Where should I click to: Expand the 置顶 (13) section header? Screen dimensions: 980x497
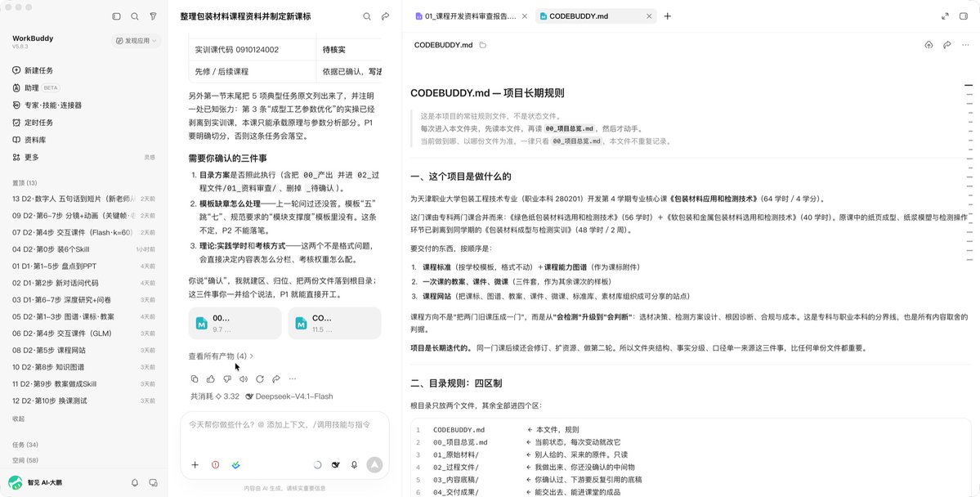(25, 183)
